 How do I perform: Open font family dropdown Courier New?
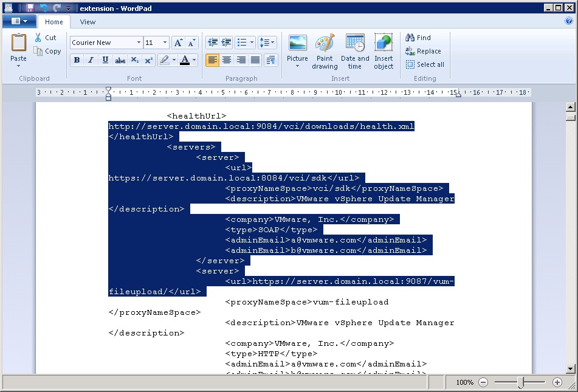coord(139,43)
